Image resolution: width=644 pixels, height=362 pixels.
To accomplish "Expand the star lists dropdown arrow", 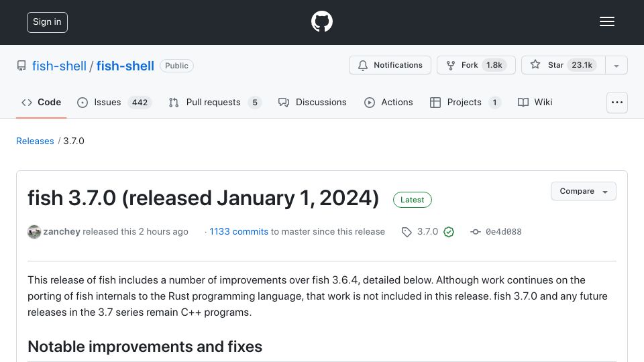I will click(x=616, y=66).
